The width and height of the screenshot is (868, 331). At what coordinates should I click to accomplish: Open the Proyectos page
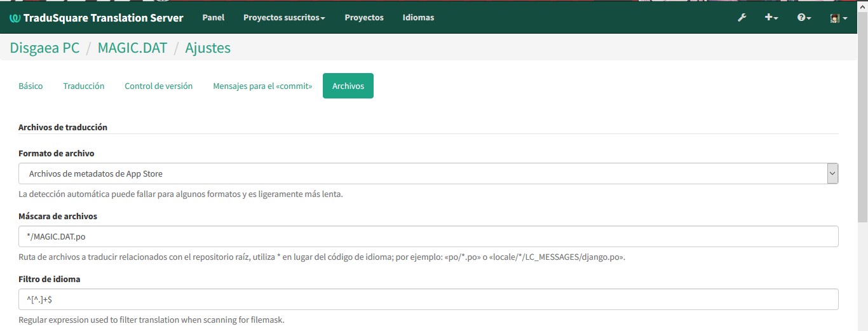364,18
